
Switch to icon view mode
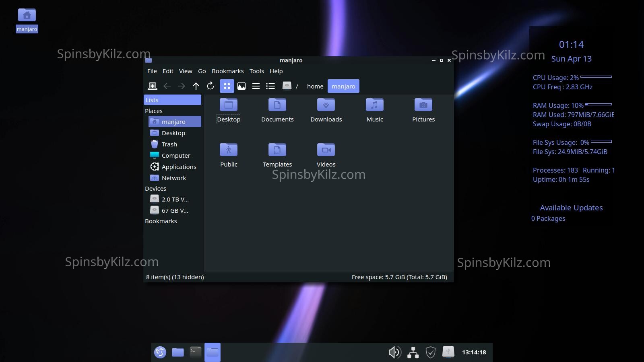click(227, 86)
